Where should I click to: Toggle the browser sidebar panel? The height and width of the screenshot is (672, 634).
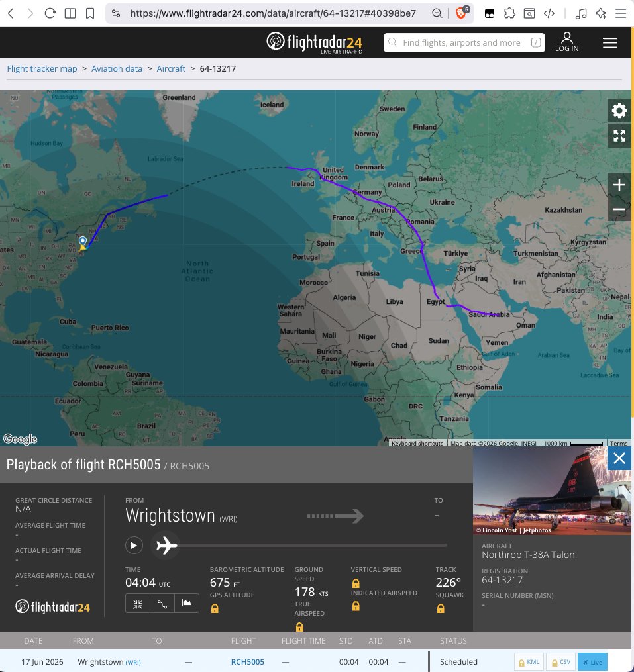coord(70,13)
